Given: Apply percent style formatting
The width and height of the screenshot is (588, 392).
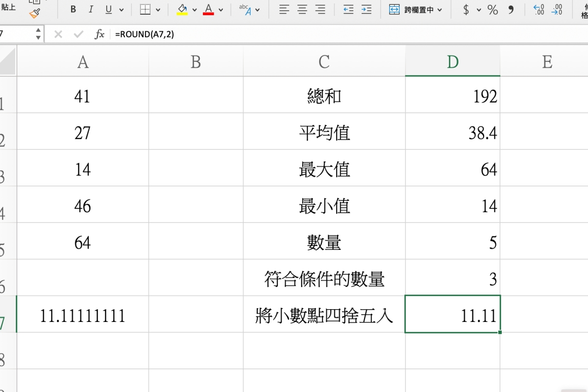Looking at the screenshot, I should click(492, 9).
